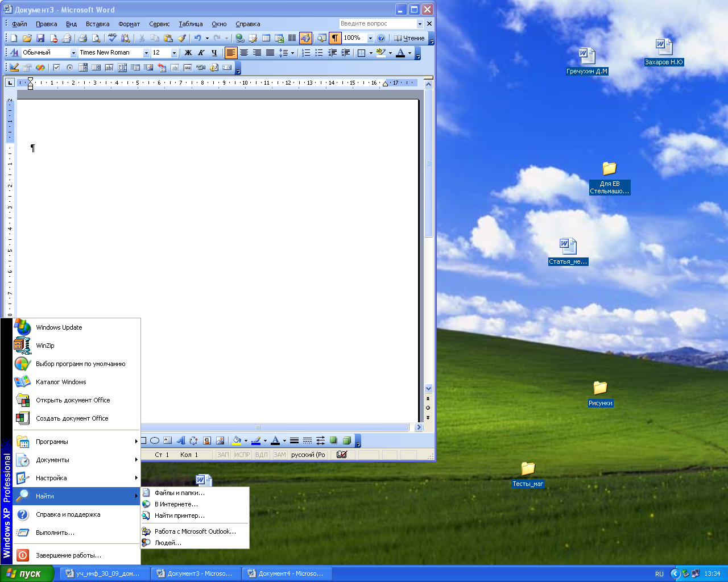Toggle underline formatting (Ч)
Screen dimensions: 728x582
(x=214, y=52)
